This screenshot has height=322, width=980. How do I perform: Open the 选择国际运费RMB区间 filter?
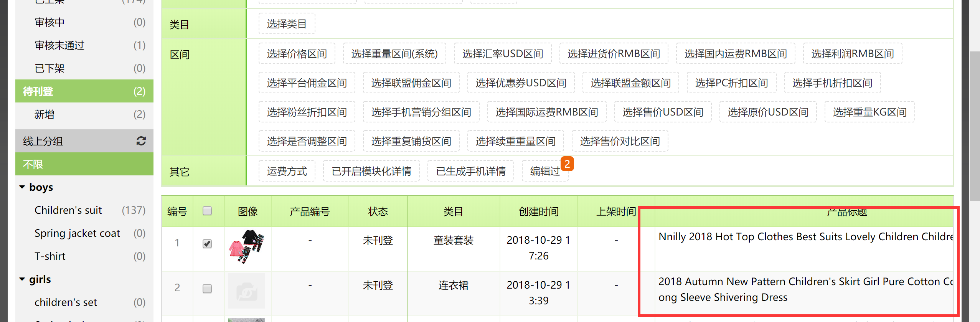pos(547,112)
